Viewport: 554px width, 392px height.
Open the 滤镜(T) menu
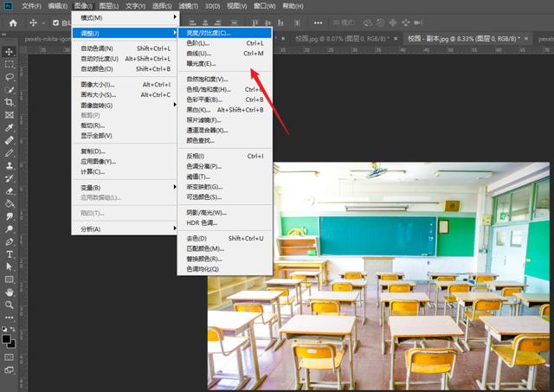pos(189,6)
